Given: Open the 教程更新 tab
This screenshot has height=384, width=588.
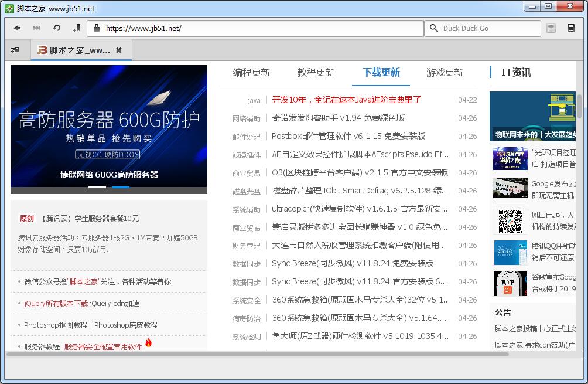Looking at the screenshot, I should coord(316,73).
